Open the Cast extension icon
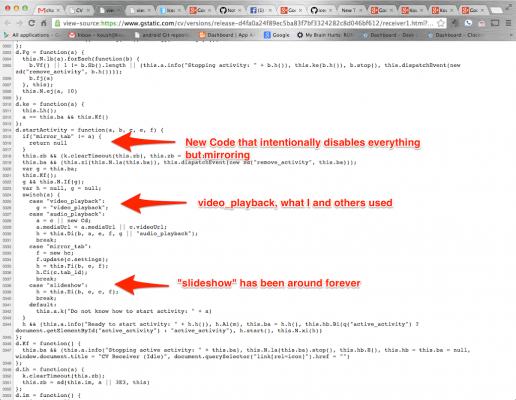The image size is (516, 400). click(495, 23)
